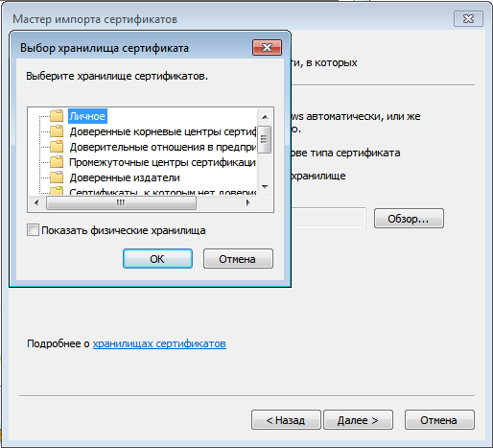Select Промежуточные центры сертификации store

[x=162, y=162]
